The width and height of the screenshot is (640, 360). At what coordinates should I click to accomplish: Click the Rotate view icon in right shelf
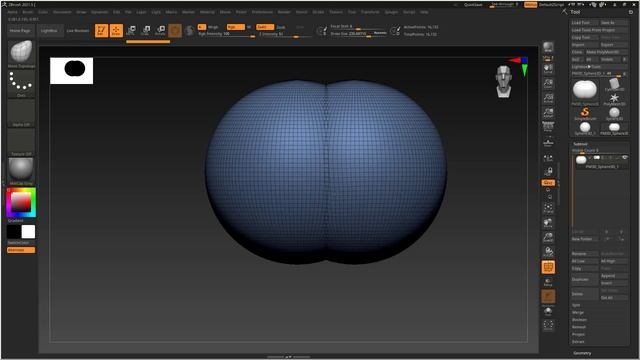point(548,252)
